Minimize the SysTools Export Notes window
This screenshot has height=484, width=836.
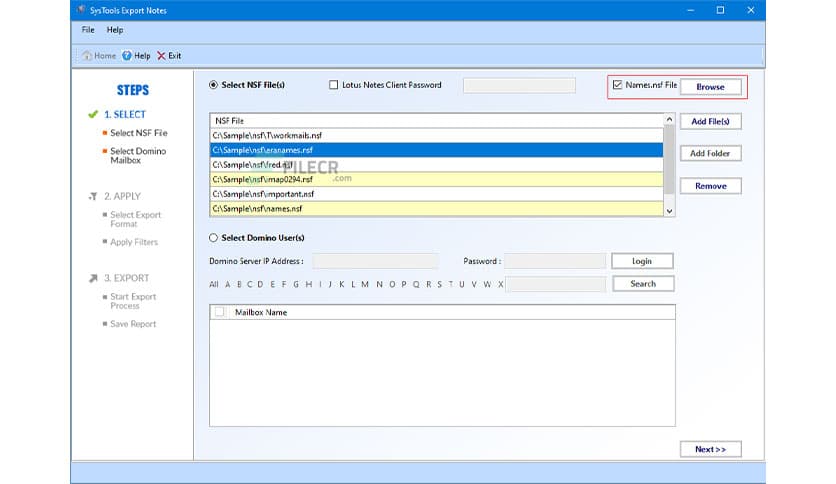coord(690,10)
